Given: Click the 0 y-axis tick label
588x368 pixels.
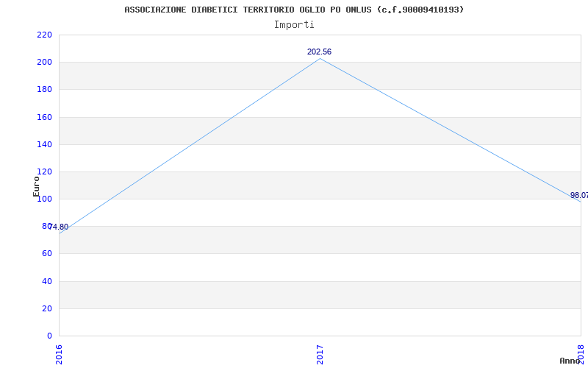Looking at the screenshot, I should pyautogui.click(x=49, y=336).
